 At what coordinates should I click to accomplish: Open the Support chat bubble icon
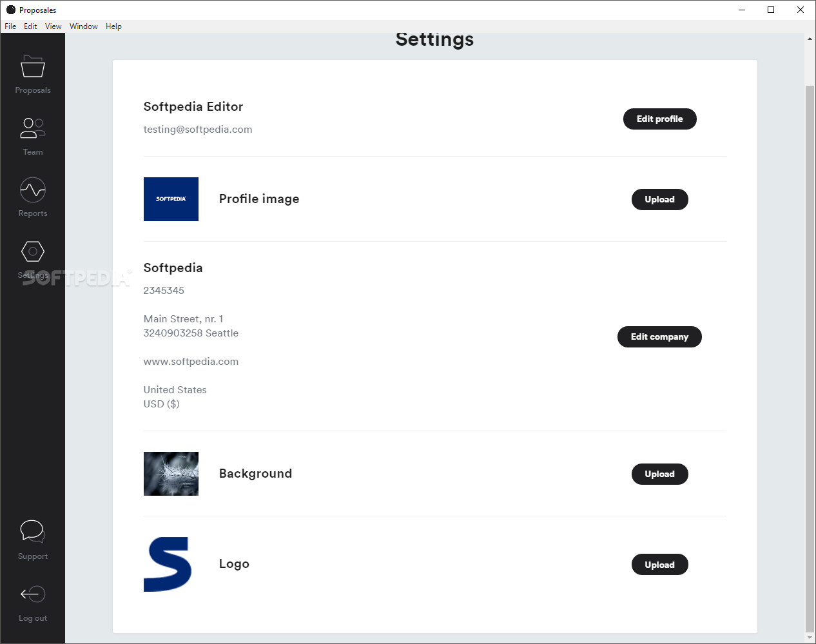[x=33, y=532]
